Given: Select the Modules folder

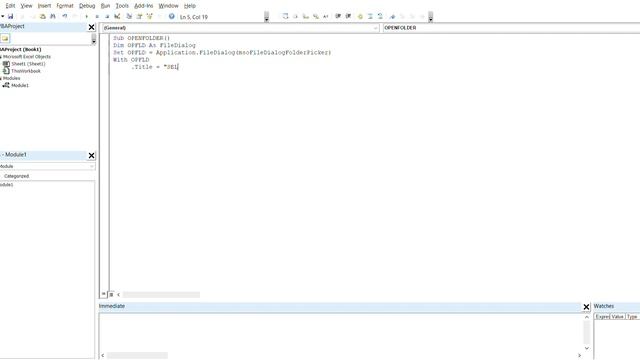Looking at the screenshot, I should coord(11,78).
